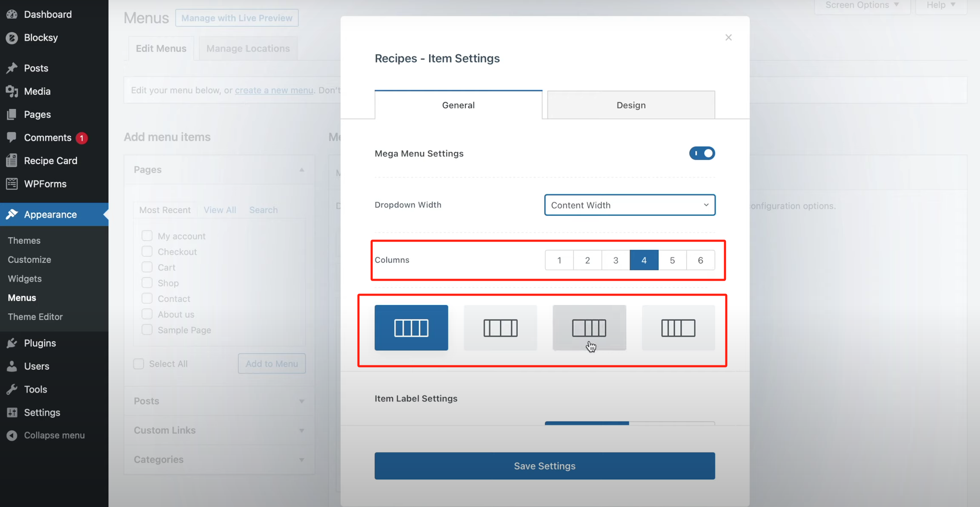980x507 pixels.
Task: Open WPForms from the sidebar
Action: [45, 184]
